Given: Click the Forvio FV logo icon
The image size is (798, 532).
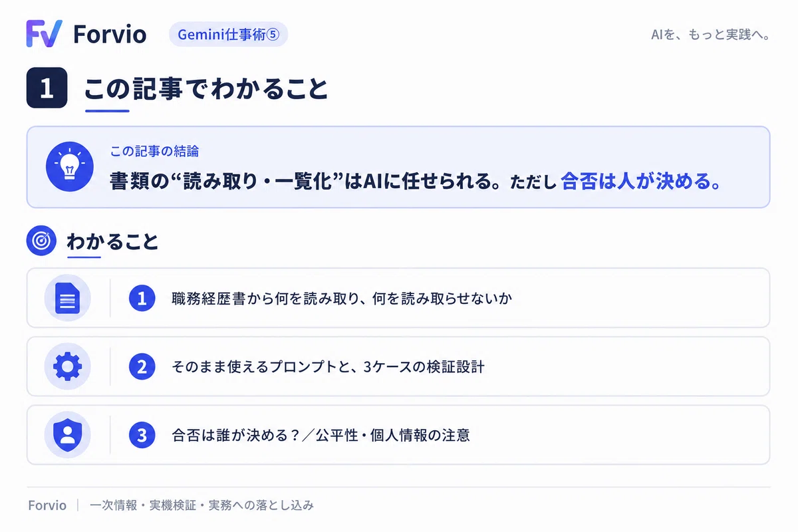Looking at the screenshot, I should pyautogui.click(x=44, y=33).
